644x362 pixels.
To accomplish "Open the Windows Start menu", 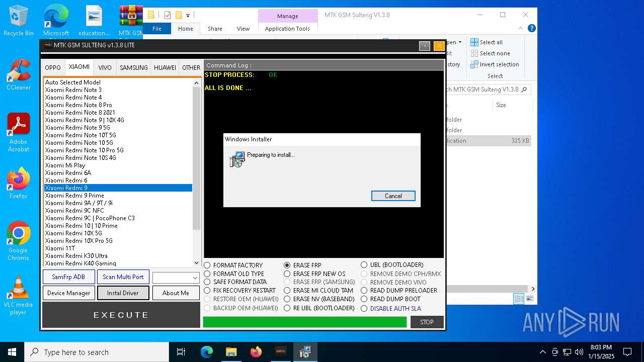I will [x=12, y=352].
